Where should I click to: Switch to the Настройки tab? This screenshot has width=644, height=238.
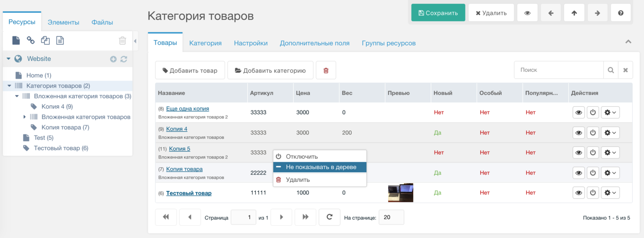(251, 43)
